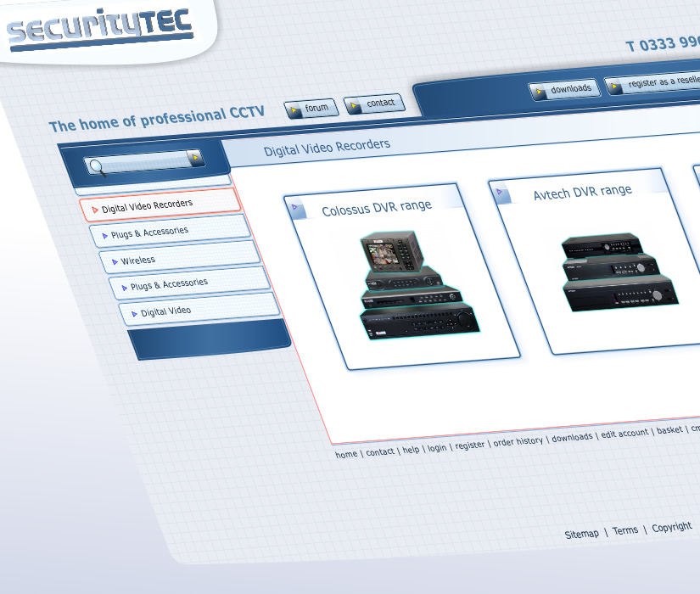Open the Colossus DVR range title link
This screenshot has height=594, width=700.
point(377,208)
